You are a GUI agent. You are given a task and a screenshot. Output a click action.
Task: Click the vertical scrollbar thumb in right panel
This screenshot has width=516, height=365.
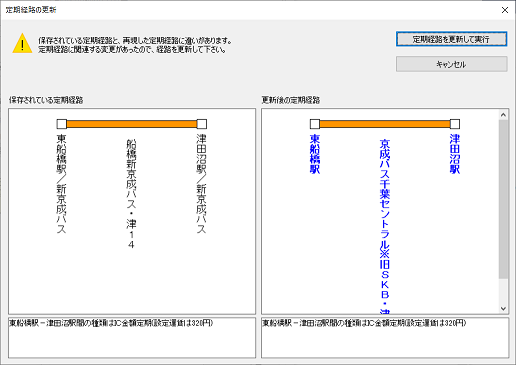(503, 199)
